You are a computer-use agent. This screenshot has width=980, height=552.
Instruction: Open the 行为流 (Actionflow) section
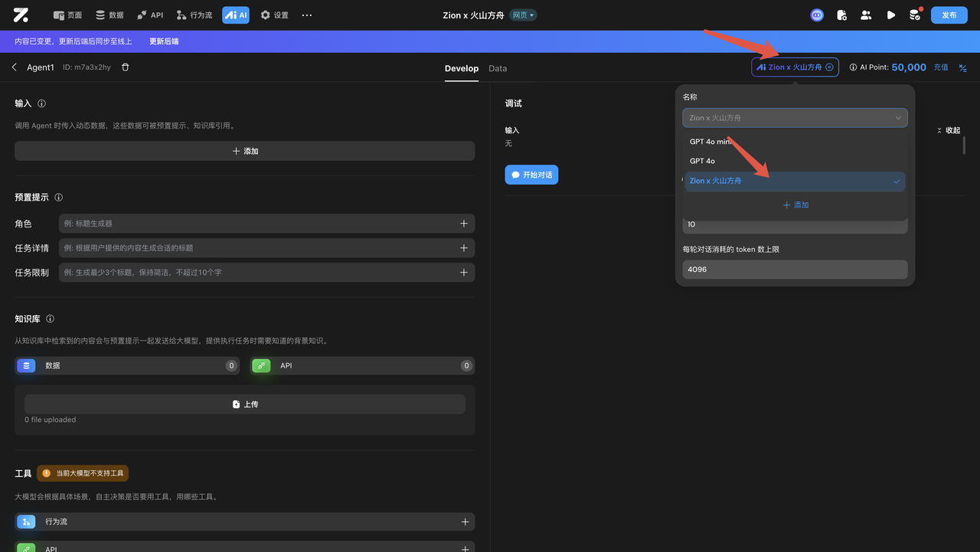194,15
